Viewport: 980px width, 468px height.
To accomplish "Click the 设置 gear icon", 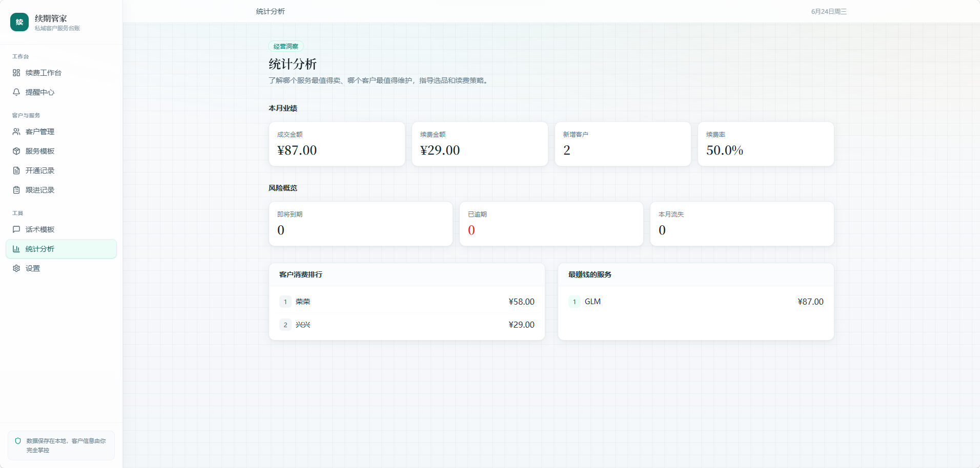I will coord(16,268).
